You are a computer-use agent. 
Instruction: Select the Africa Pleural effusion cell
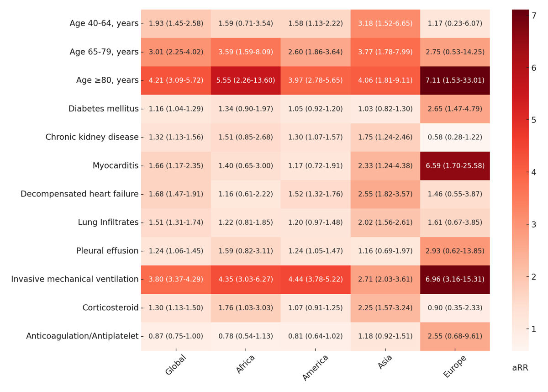pyautogui.click(x=246, y=251)
